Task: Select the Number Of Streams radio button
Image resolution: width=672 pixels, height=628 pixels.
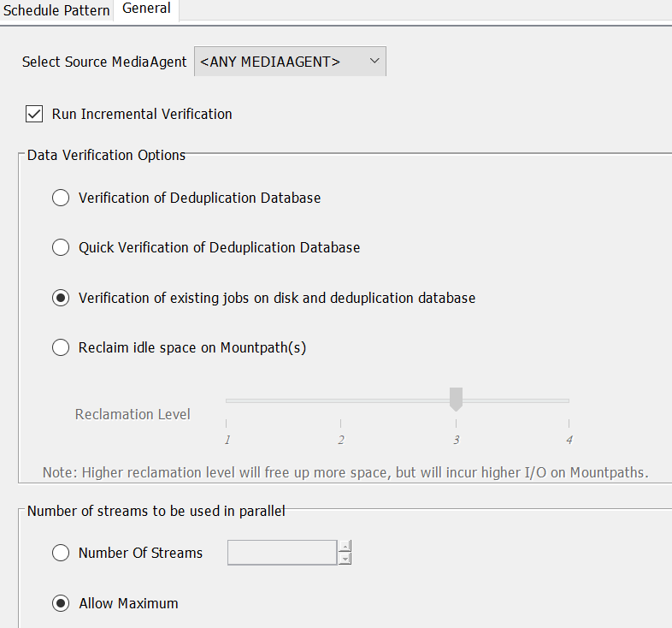Action: [x=61, y=553]
